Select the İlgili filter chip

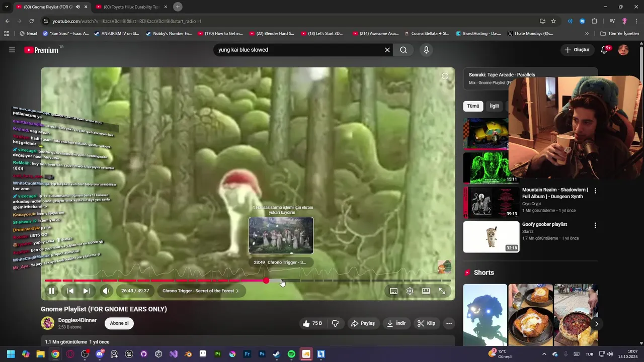[495, 106]
